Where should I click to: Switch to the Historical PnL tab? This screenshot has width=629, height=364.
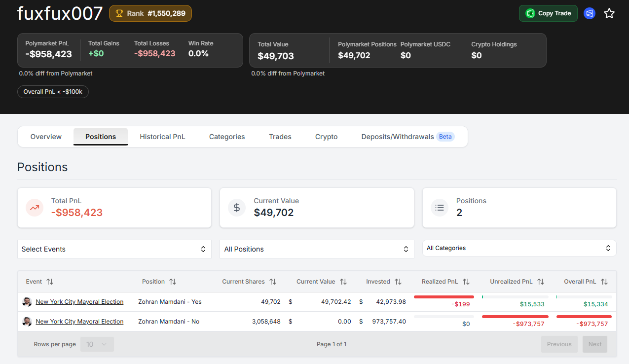click(x=162, y=137)
